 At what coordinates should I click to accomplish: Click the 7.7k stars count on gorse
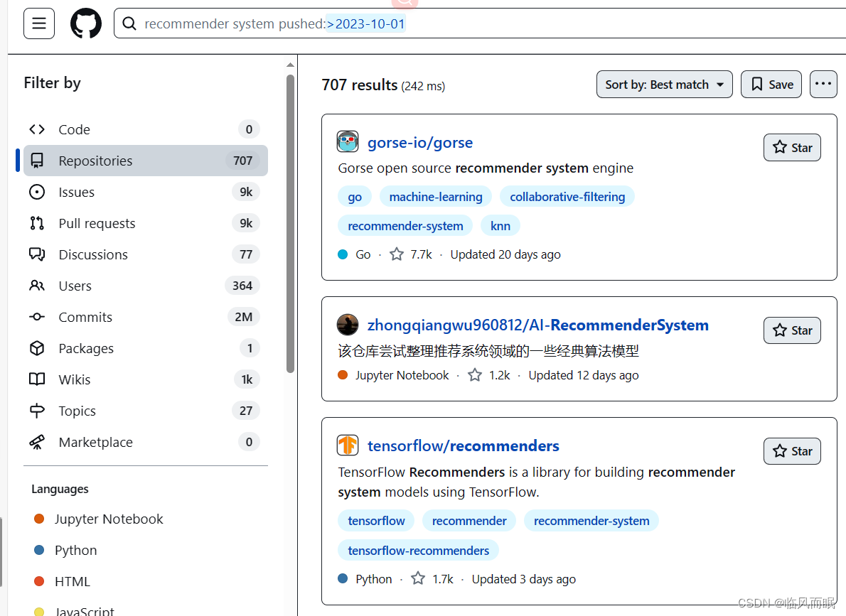(x=412, y=254)
